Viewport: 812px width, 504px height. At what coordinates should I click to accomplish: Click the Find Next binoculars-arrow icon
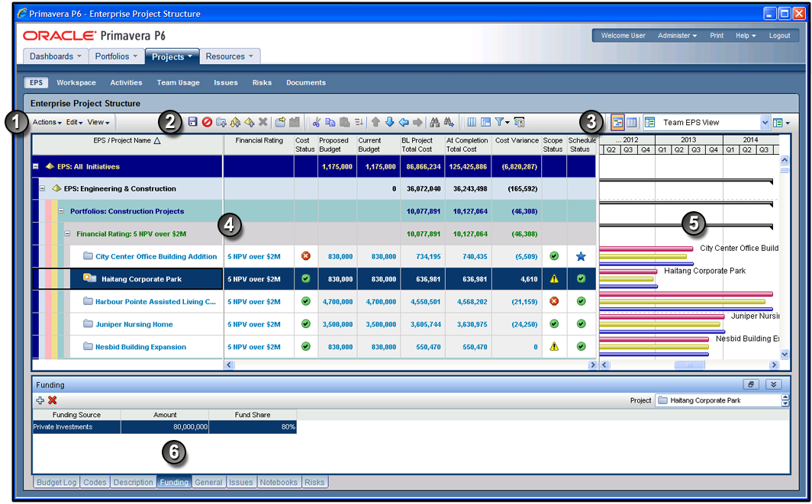pos(449,122)
